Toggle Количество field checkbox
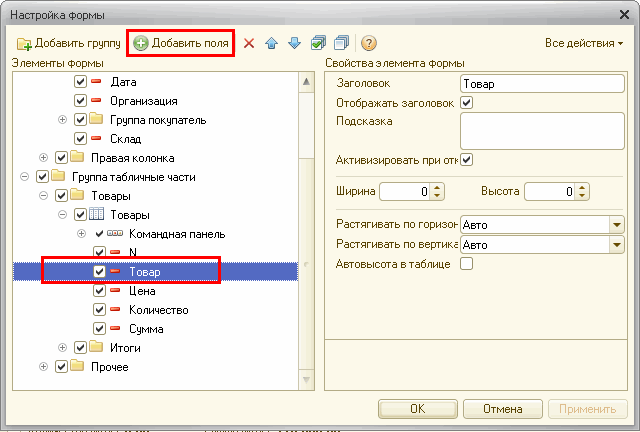Viewport: 640px width, 432px height. coord(99,310)
